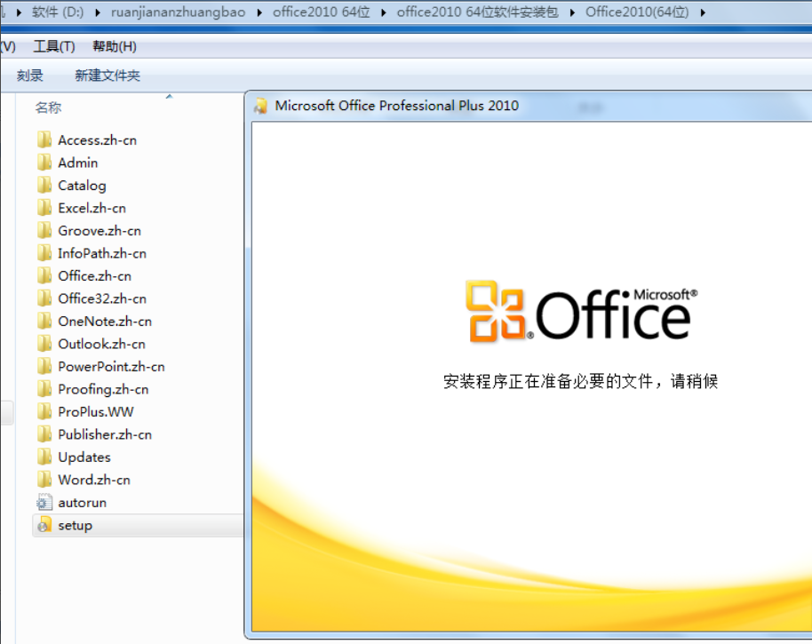Select the file name Word.zh-cn
The height and width of the screenshot is (644, 812).
tap(94, 480)
